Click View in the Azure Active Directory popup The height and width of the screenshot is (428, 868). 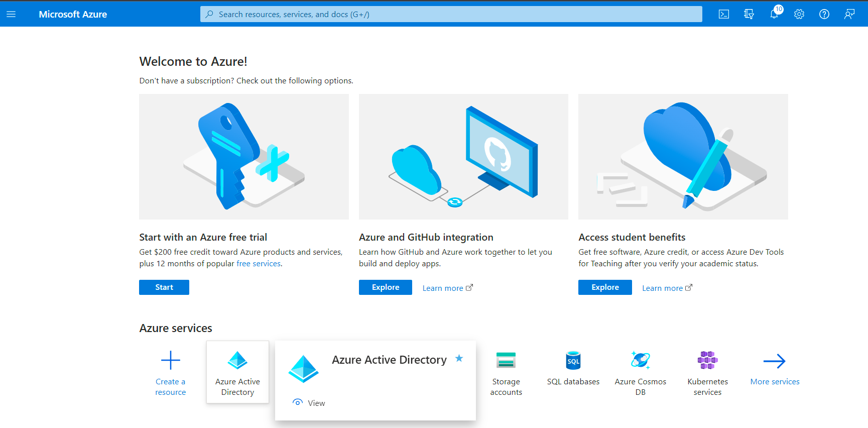point(309,403)
